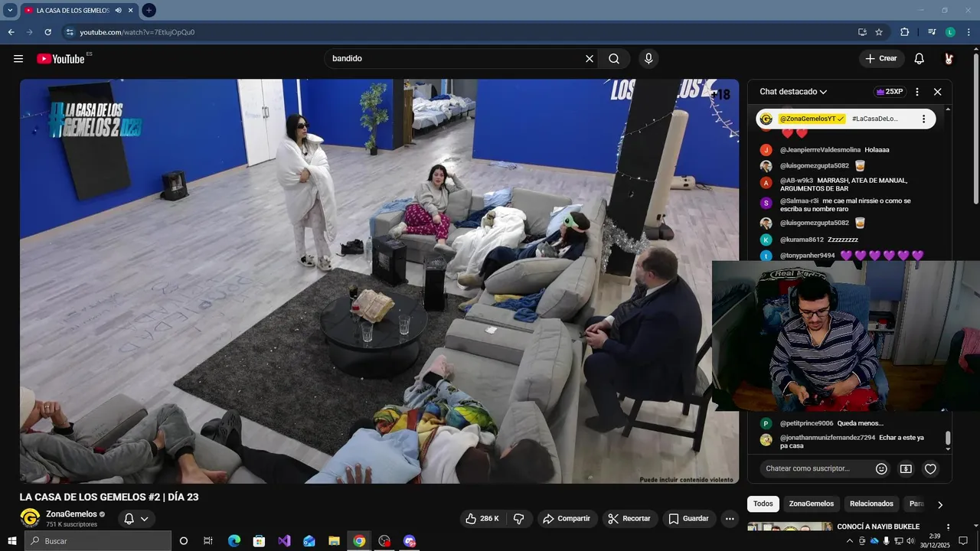Image resolution: width=980 pixels, height=551 pixels.
Task: Install app icon in address bar
Action: 862,32
